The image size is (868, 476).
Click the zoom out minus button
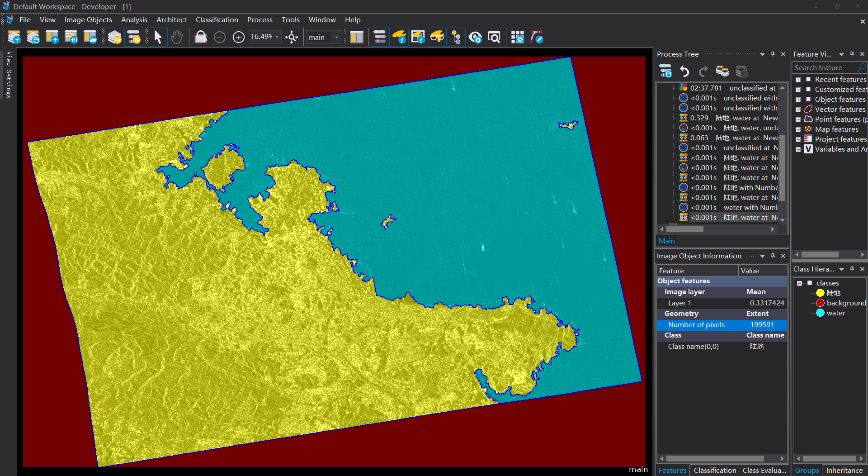(x=220, y=37)
